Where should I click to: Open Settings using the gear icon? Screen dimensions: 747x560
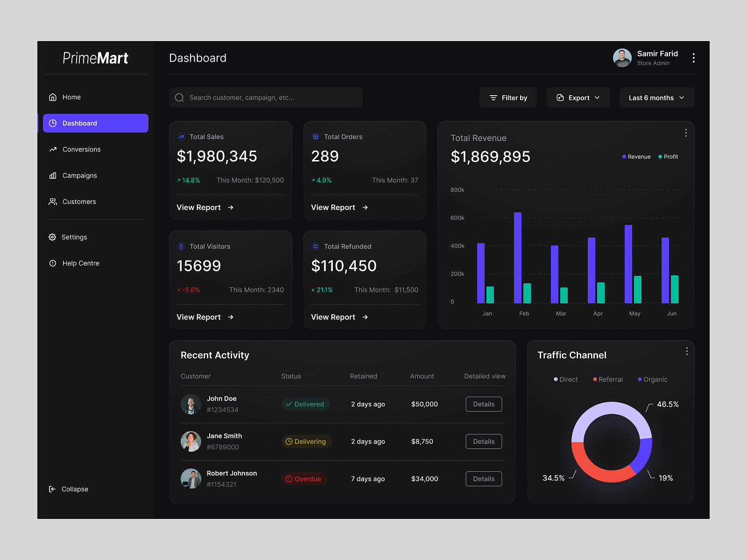point(53,237)
